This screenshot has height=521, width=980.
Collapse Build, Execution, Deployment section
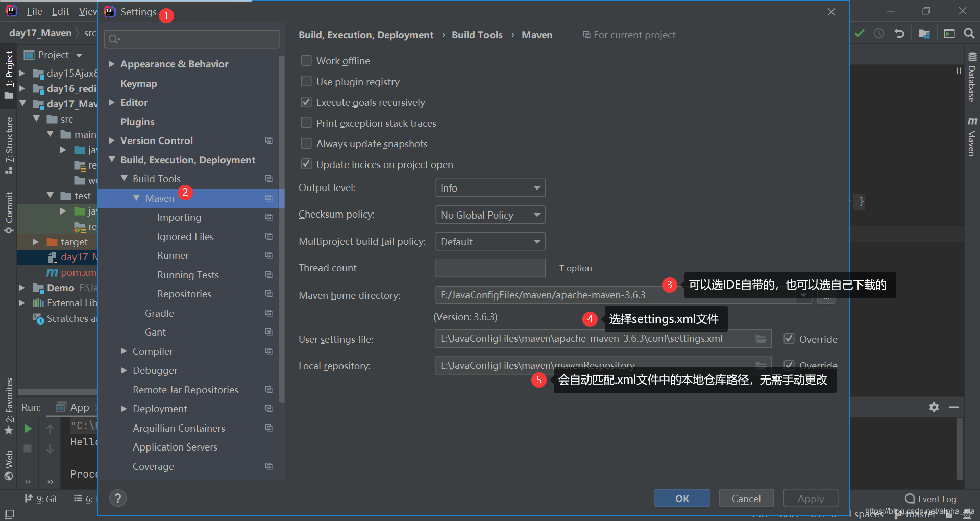point(112,160)
